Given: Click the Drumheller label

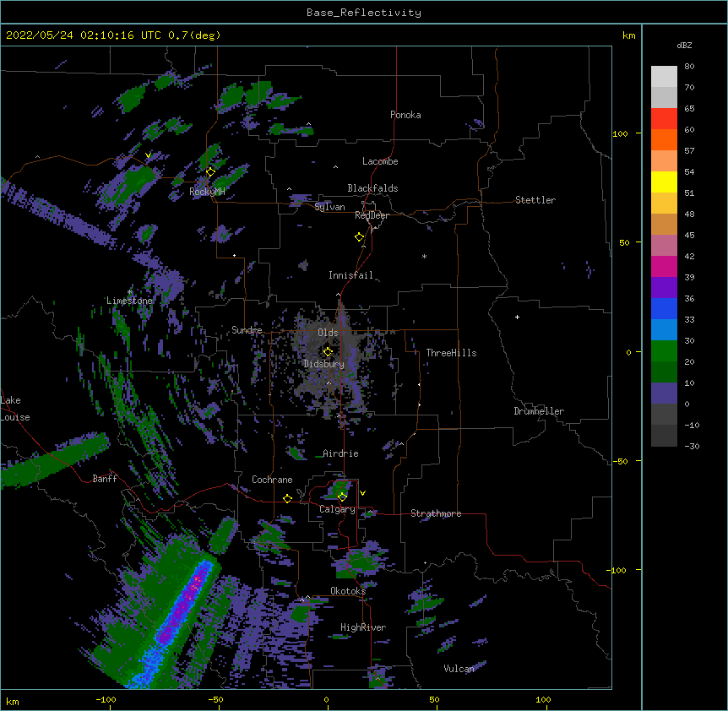Looking at the screenshot, I should 539,411.
